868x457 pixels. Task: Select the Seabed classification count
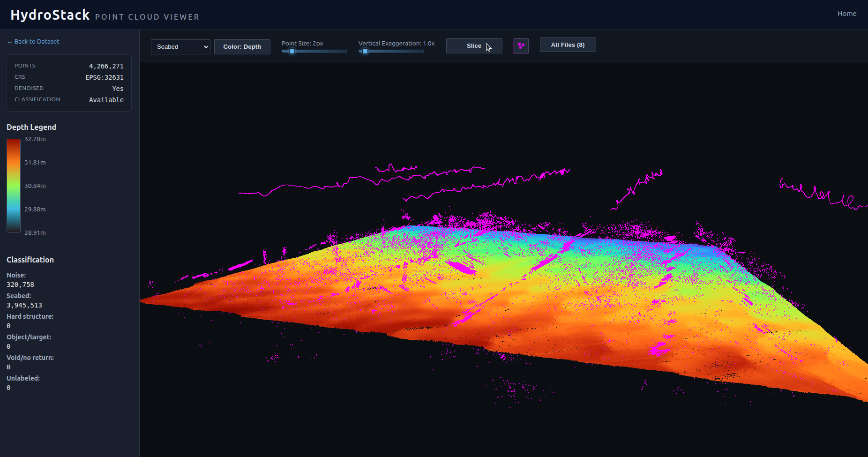(x=24, y=305)
